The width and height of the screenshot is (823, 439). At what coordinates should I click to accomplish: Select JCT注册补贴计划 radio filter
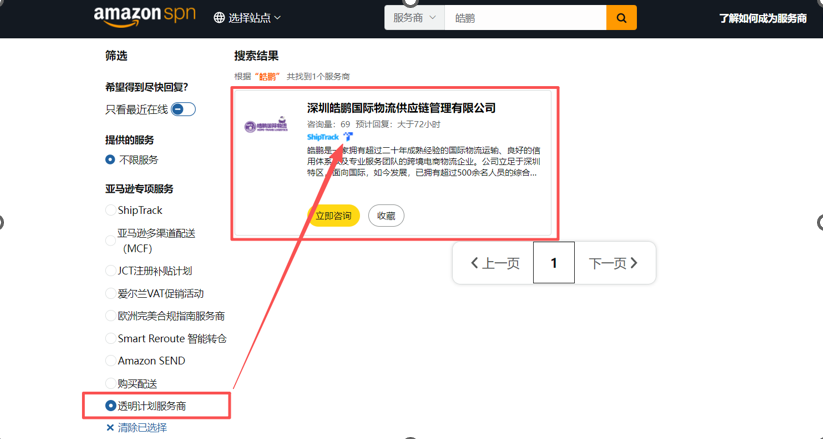click(x=110, y=271)
